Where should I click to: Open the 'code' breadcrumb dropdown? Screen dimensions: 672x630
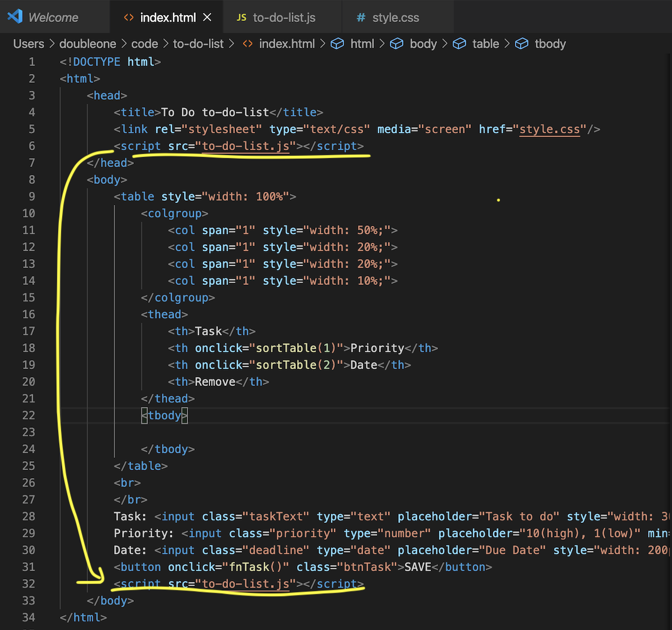pos(145,43)
